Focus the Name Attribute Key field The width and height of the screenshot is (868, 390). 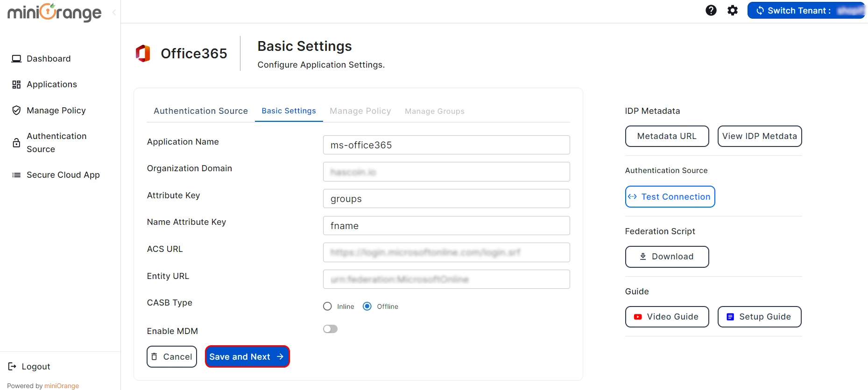coord(446,226)
